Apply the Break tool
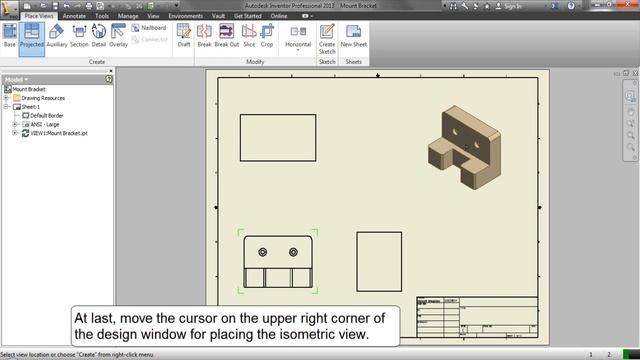This screenshot has height=360, width=640. (204, 36)
